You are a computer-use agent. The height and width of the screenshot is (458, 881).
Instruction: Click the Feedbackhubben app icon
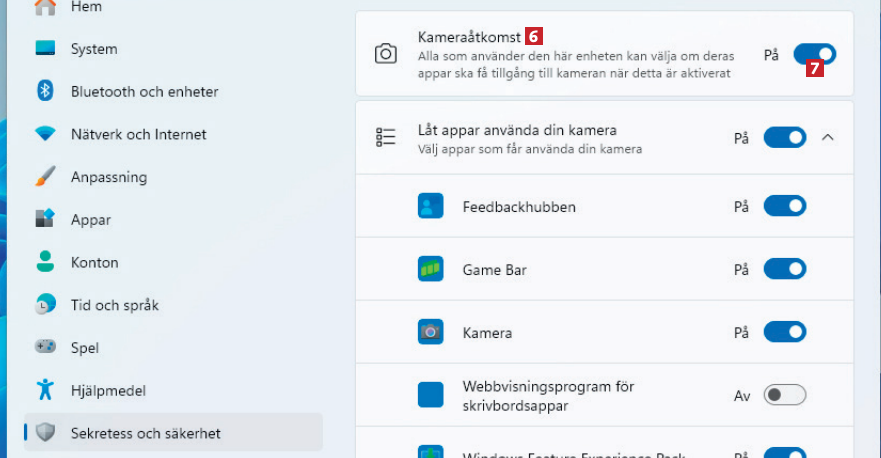(x=430, y=206)
